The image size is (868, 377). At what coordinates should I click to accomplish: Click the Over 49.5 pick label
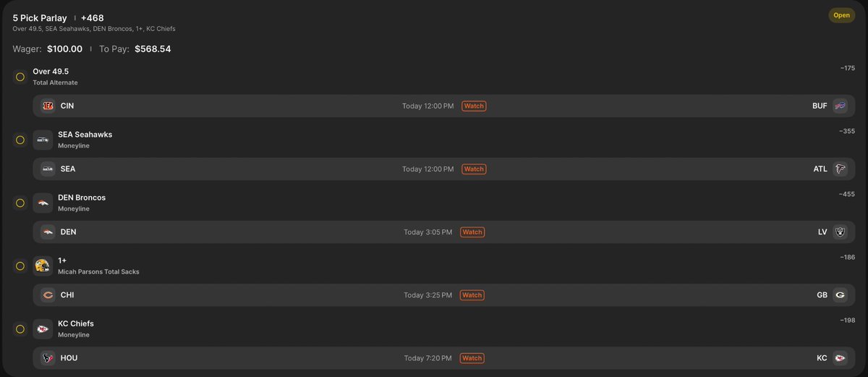pyautogui.click(x=51, y=71)
